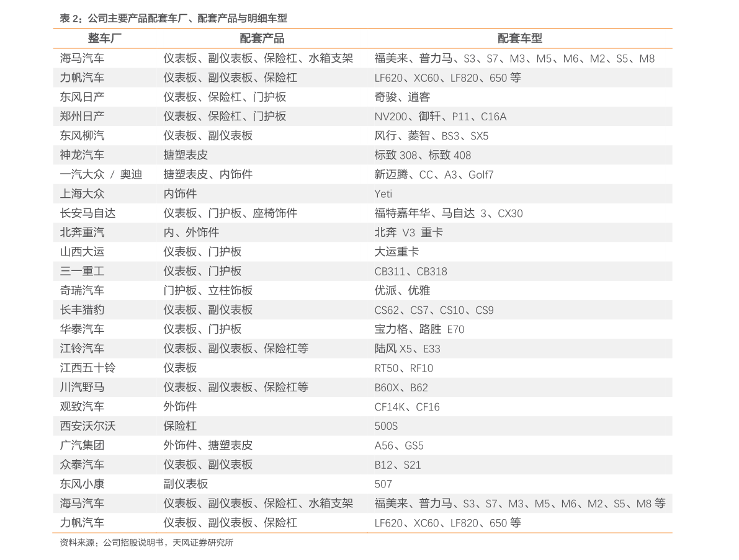This screenshot has width=739, height=560.
Task: Click the 内、外饰件 products cell
Action: [x=191, y=232]
